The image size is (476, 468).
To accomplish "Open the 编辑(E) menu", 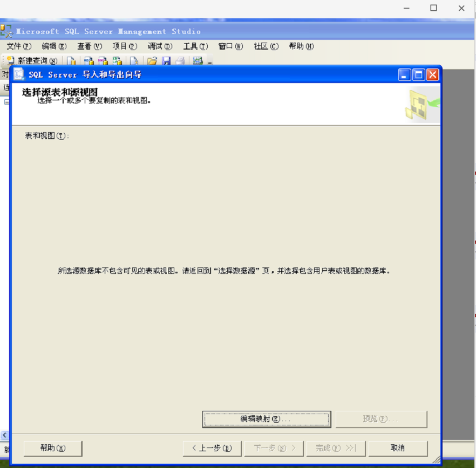I will (54, 46).
